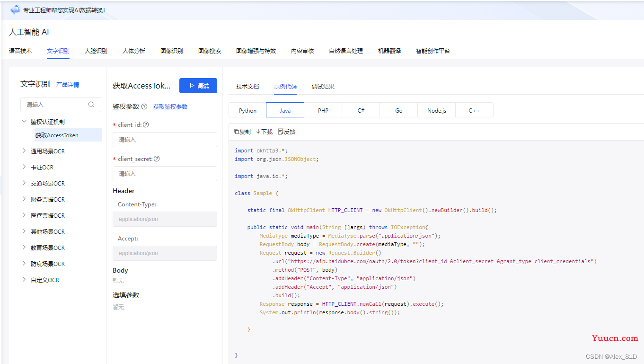Image resolution: width=644 pixels, height=364 pixels.
Task: Collapse the 鉴权认证机制 tree node
Action: coord(24,122)
